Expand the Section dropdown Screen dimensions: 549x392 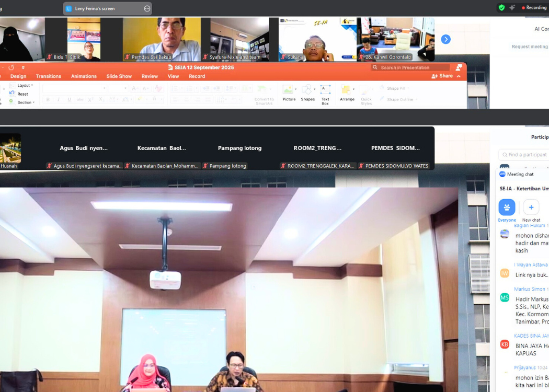click(x=25, y=102)
